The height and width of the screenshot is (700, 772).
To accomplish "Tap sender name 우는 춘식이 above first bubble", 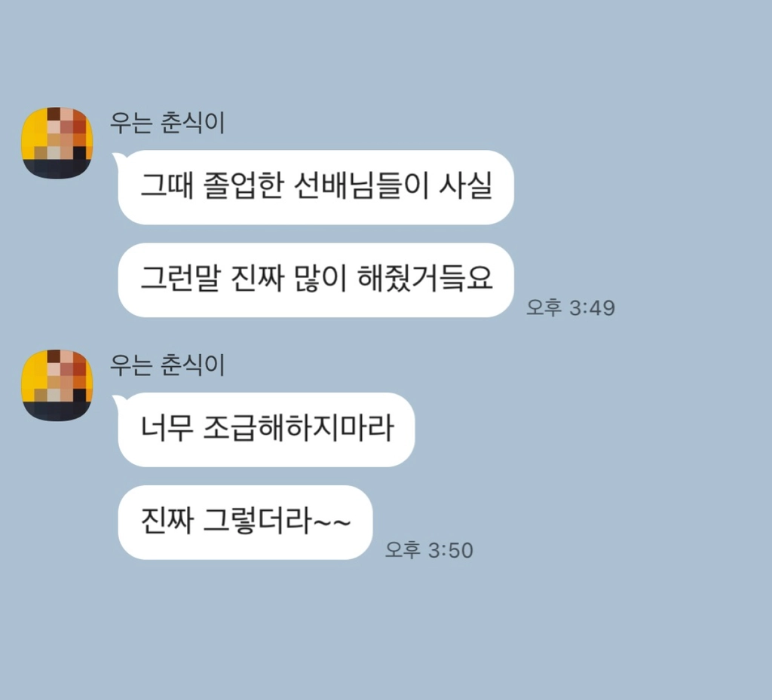I will coord(167,123).
